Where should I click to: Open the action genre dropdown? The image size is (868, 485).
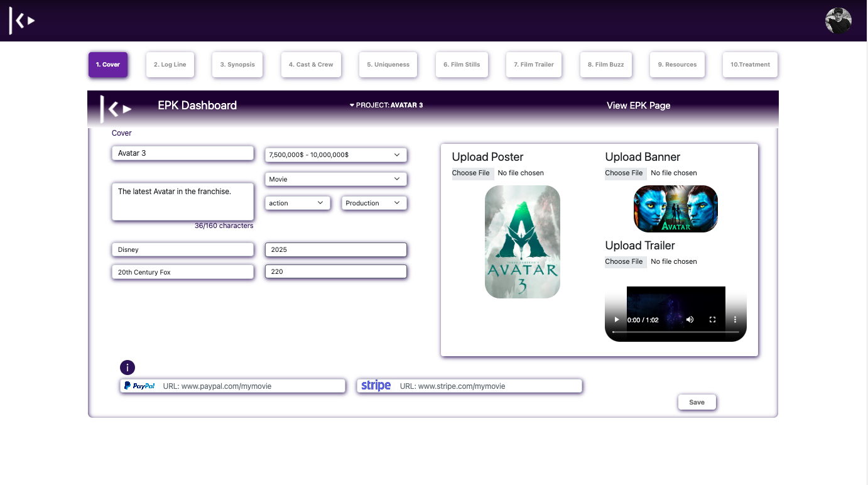[x=298, y=203]
